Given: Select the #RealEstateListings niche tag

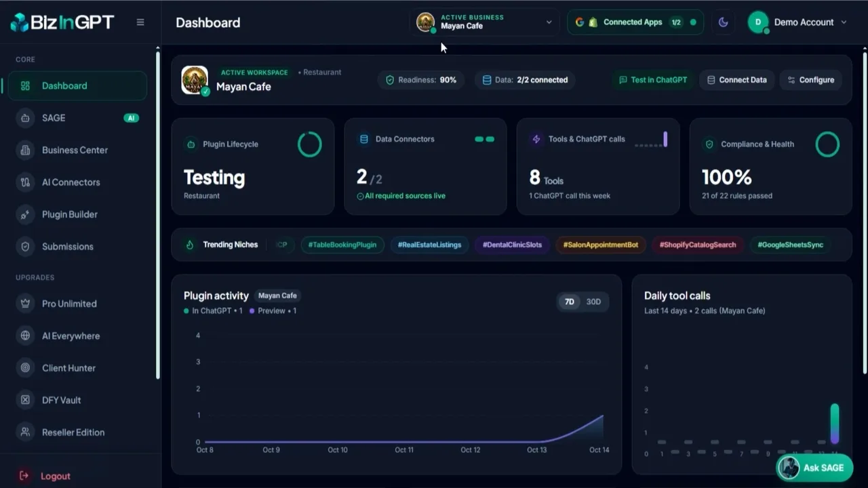Looking at the screenshot, I should point(429,245).
